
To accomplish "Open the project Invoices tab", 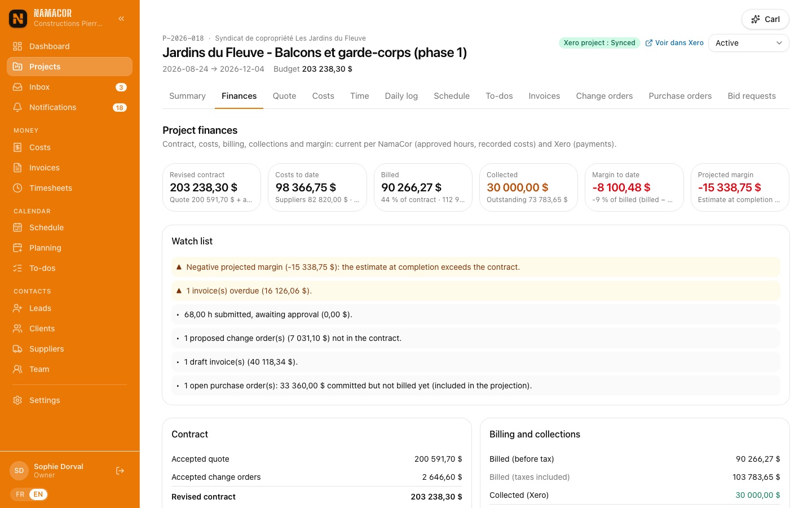I will point(544,96).
